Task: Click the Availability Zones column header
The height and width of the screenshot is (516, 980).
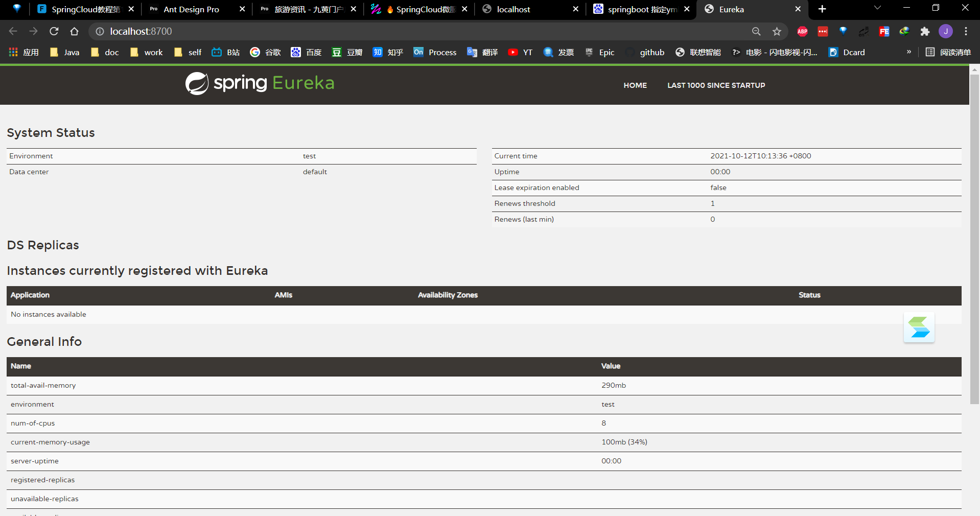Action: coord(448,295)
